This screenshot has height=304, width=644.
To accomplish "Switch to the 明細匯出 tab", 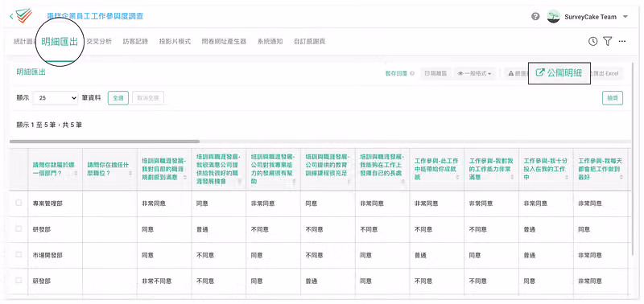I will (60, 42).
